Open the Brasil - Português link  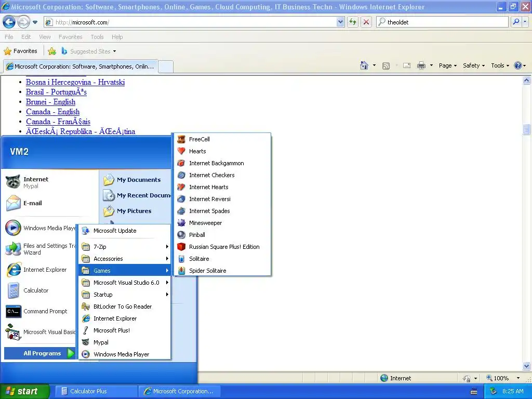click(x=56, y=92)
